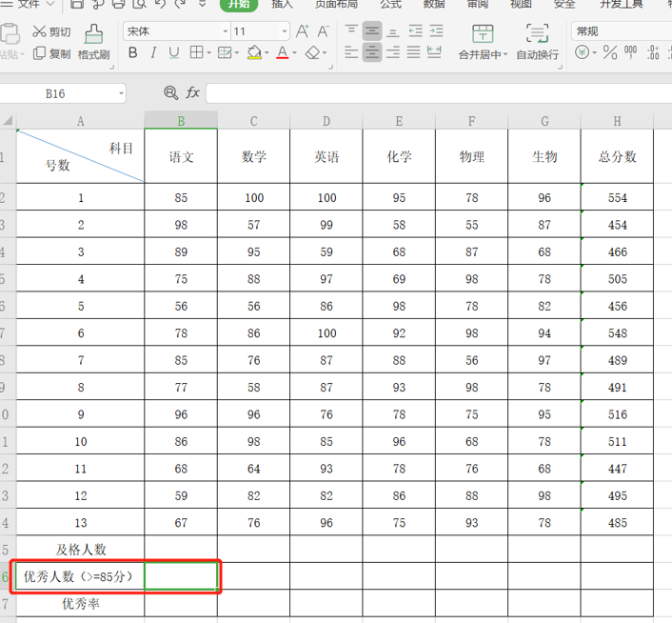Open the clear eraser dropdown arrow

pos(325,52)
